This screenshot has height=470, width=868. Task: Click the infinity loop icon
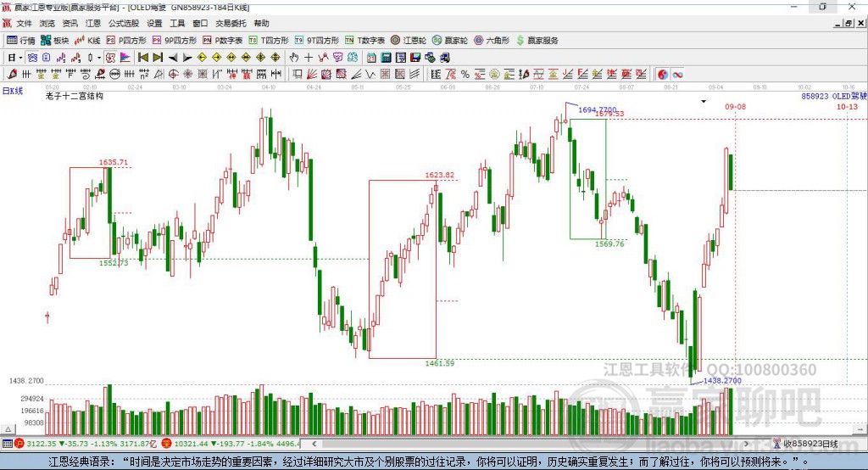pyautogui.click(x=677, y=74)
